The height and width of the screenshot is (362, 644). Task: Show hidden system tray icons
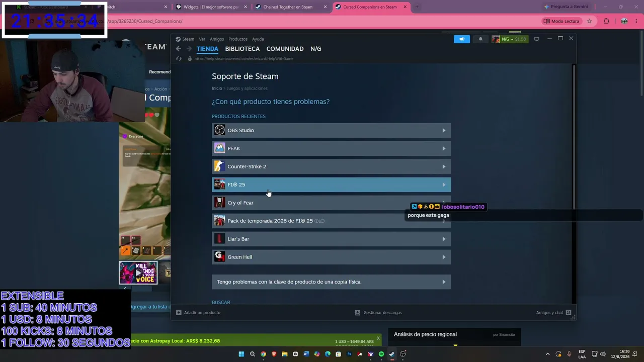[548, 354]
